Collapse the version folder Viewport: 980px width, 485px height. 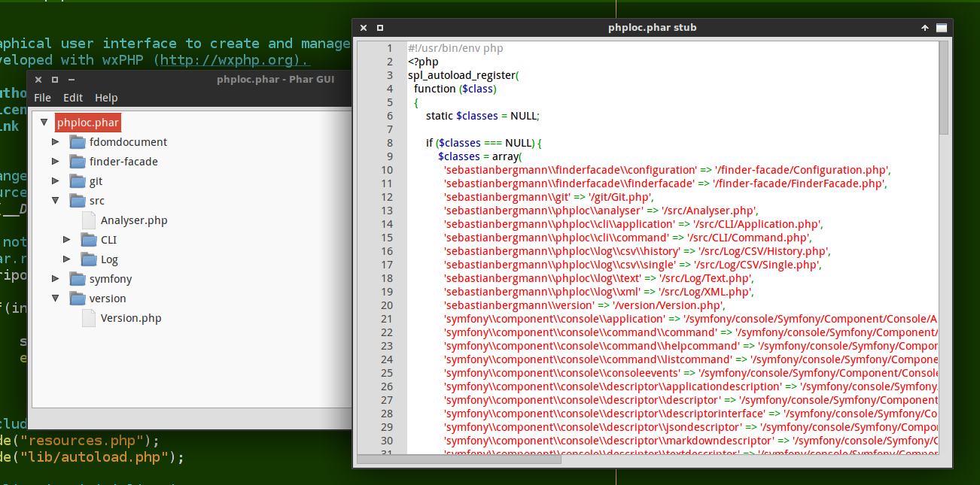coord(54,298)
